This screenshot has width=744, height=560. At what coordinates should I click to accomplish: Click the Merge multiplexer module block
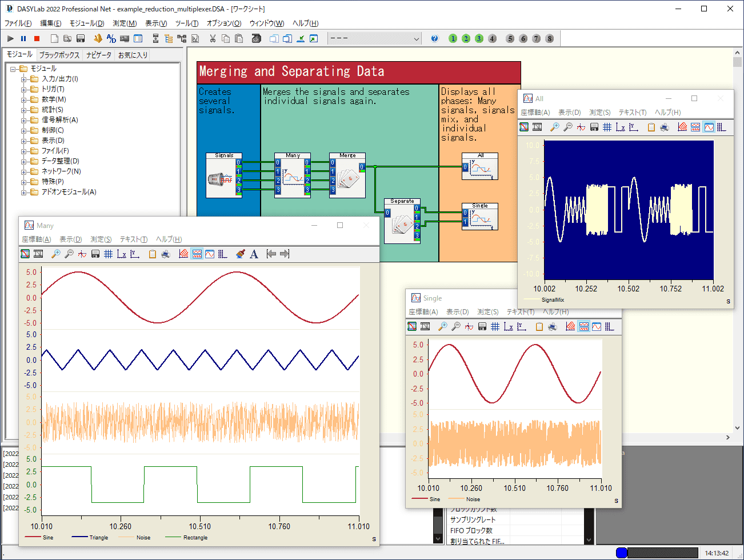347,175
